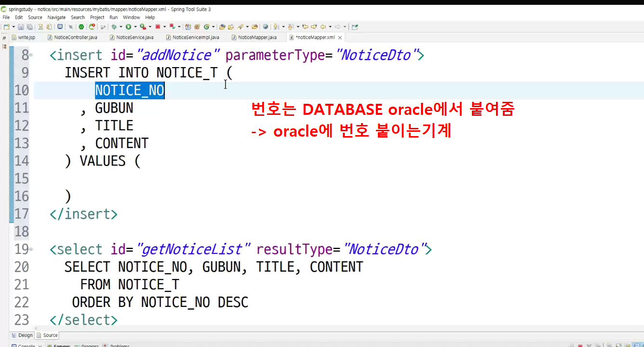Viewport: 644px width, 347px height.
Task: Open the Run dropdown arrow
Action: coord(135,27)
